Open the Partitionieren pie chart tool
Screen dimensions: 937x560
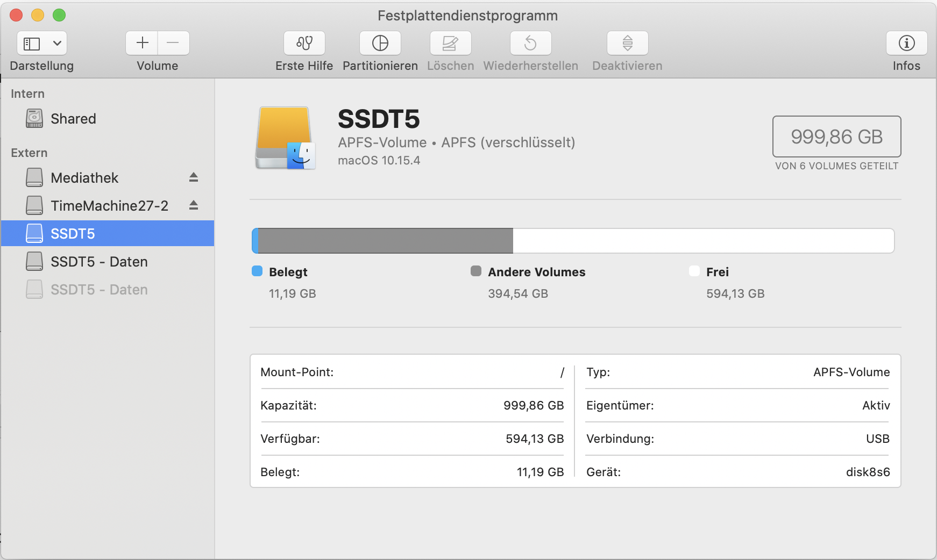380,43
